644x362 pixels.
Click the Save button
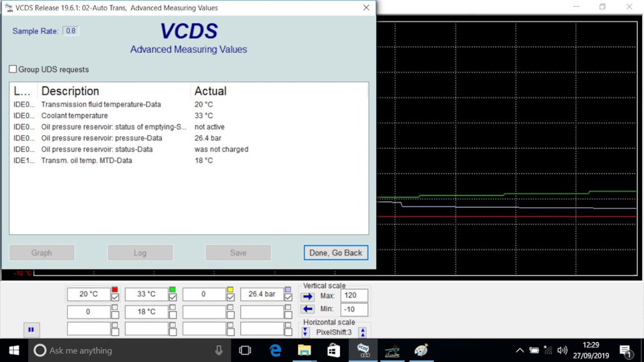[x=238, y=253]
